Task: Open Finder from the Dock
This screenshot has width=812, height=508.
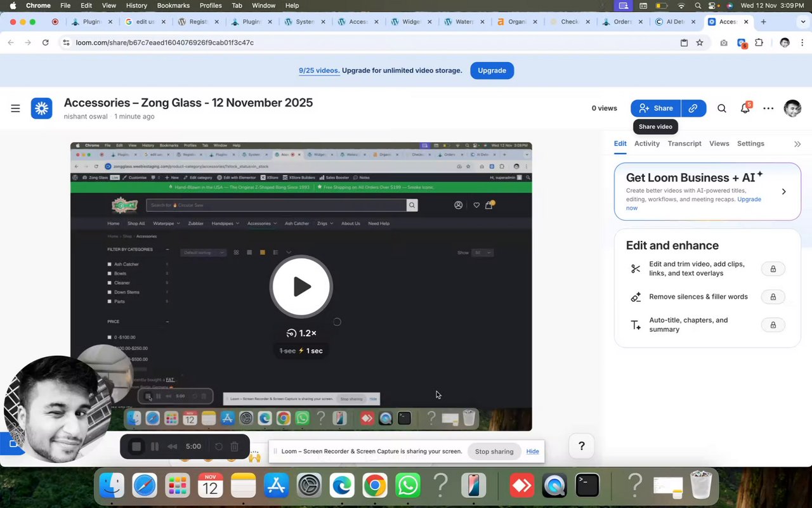Action: coord(112,486)
